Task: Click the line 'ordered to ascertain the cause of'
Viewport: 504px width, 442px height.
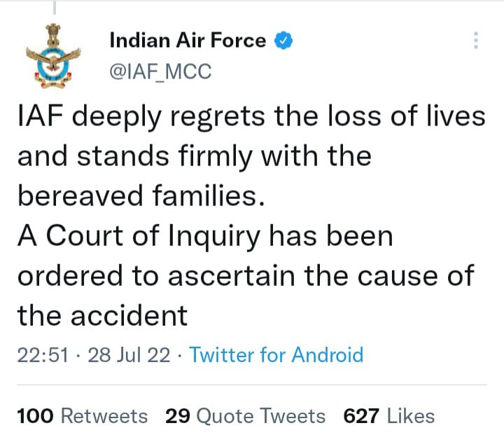Action: pyautogui.click(x=245, y=276)
